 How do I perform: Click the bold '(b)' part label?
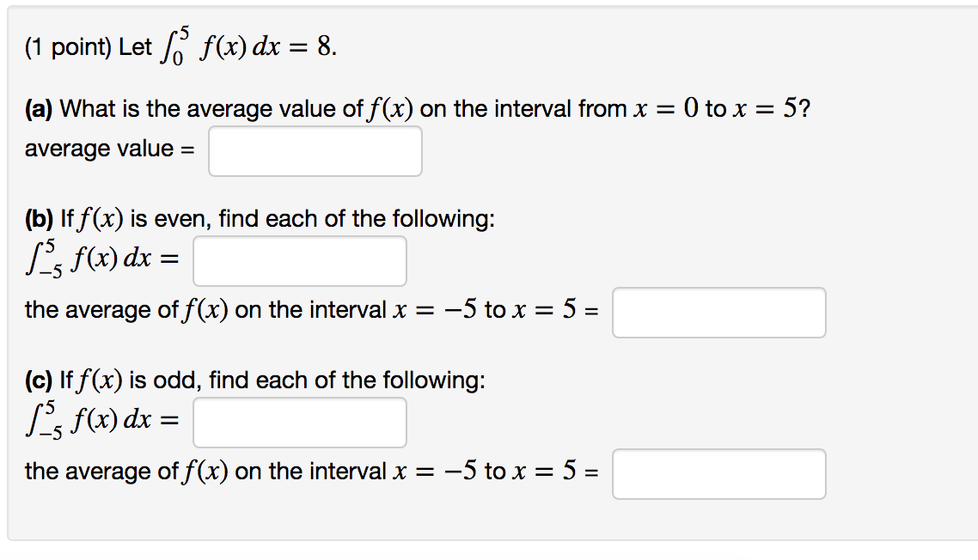click(39, 219)
